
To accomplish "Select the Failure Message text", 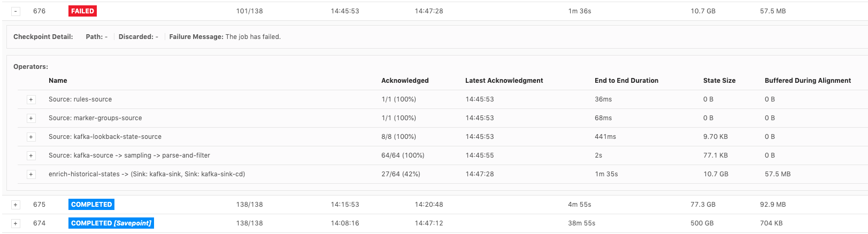I will [253, 37].
